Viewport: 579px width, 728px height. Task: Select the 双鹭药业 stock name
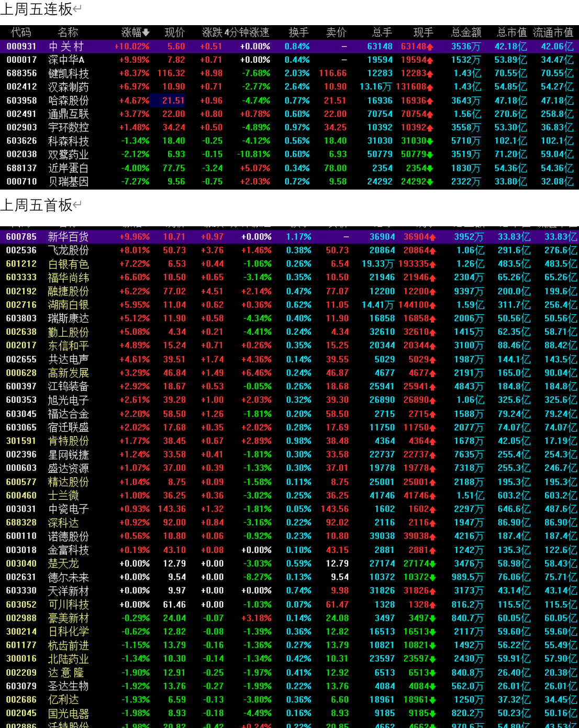(x=69, y=155)
